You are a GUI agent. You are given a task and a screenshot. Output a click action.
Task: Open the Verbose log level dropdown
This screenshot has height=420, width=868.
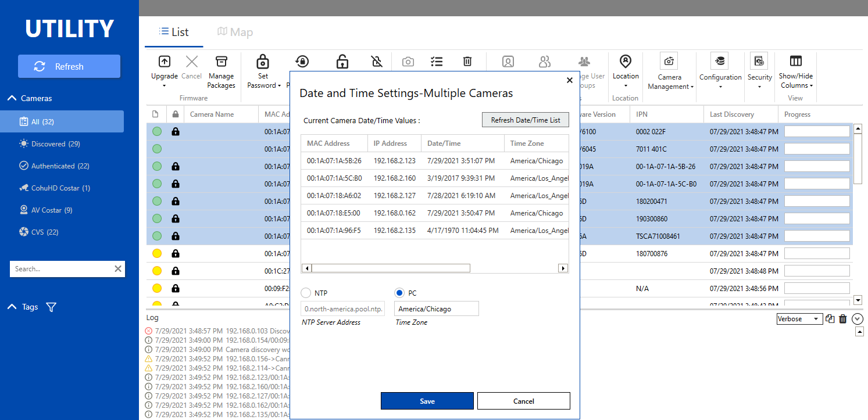click(799, 319)
